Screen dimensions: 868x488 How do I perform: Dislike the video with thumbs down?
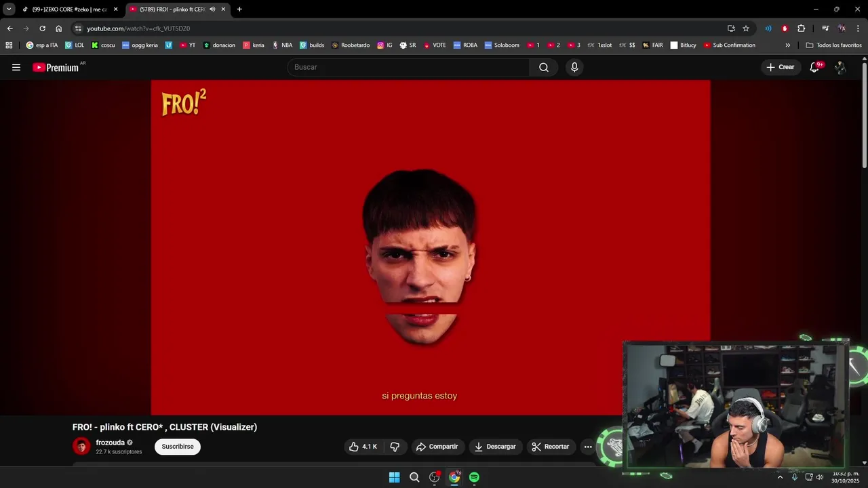(x=395, y=447)
